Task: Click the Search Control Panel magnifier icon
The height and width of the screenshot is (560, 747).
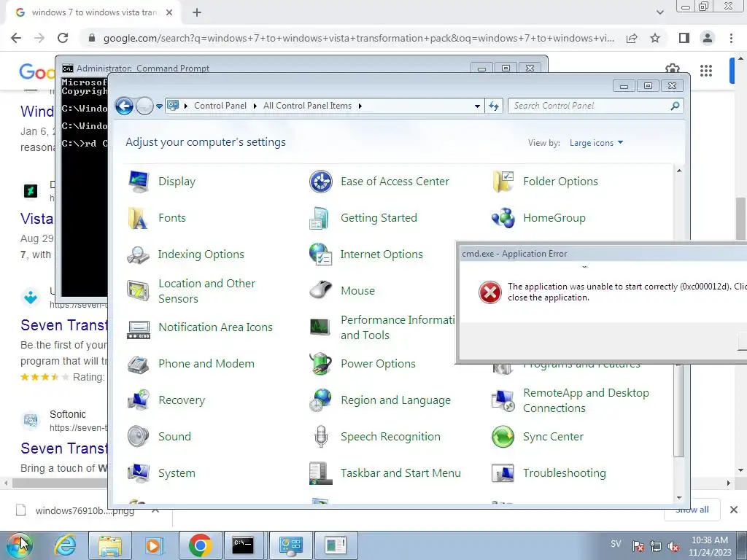Action: click(675, 106)
